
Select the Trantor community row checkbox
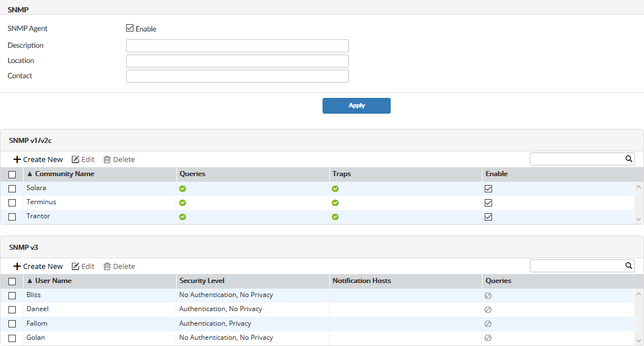[12, 217]
